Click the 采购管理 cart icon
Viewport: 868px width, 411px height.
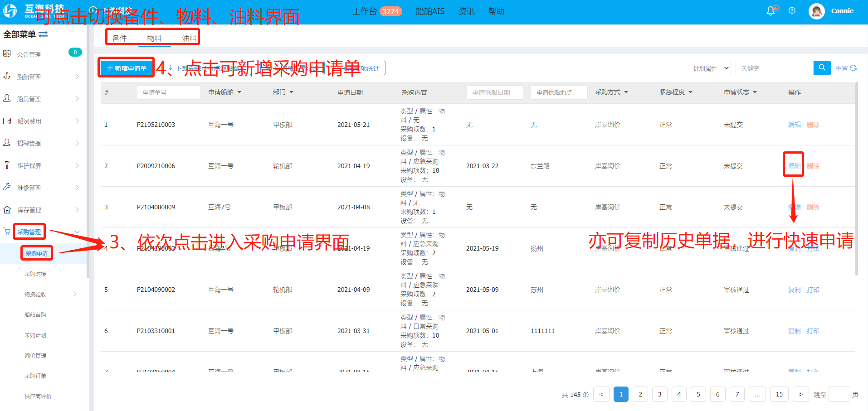pyautogui.click(x=7, y=232)
